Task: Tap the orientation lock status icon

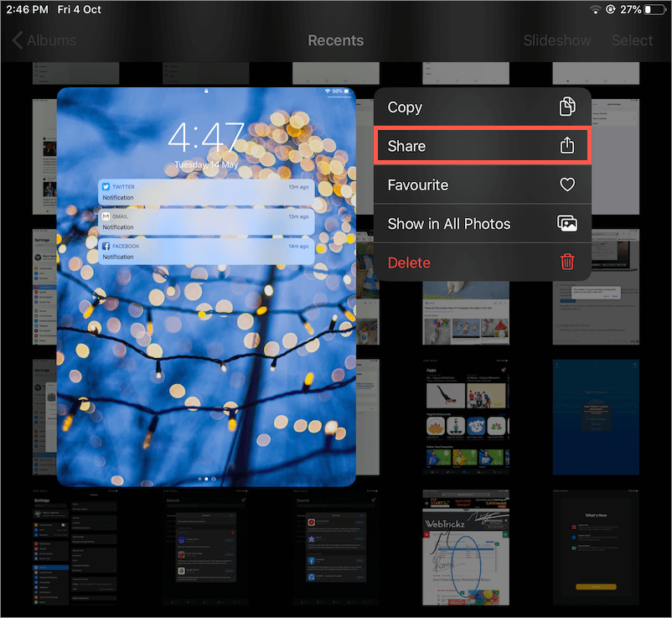Action: tap(610, 9)
